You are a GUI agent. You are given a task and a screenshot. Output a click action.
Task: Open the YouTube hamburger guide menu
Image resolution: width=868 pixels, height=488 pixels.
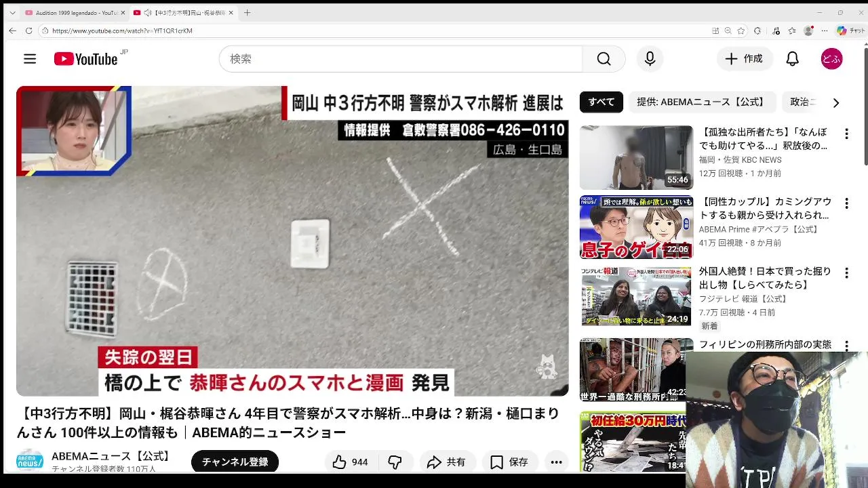[x=30, y=59]
